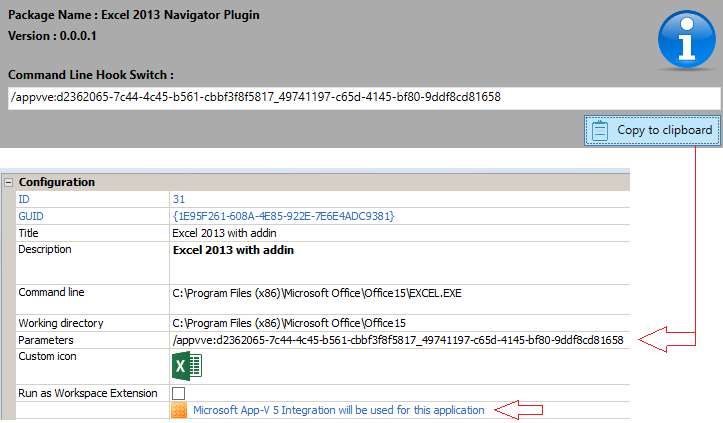Open the Microsoft App-V 5 Integration link
Screen dimensions: 723x423
coord(338,410)
